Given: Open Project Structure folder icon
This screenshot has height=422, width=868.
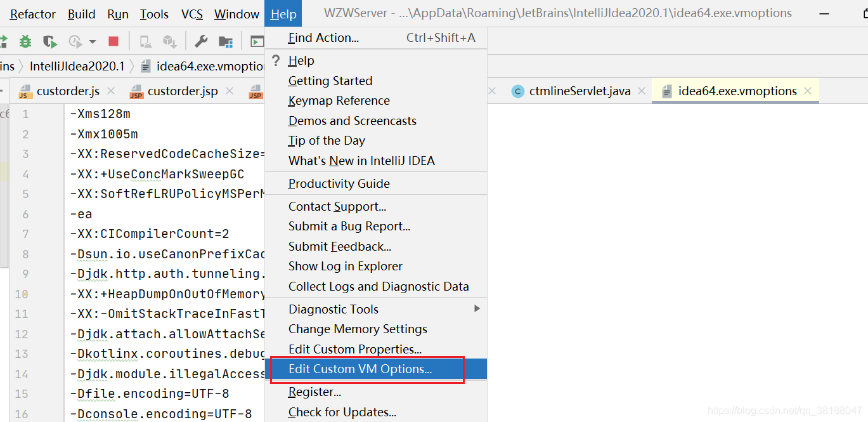Looking at the screenshot, I should tap(225, 42).
